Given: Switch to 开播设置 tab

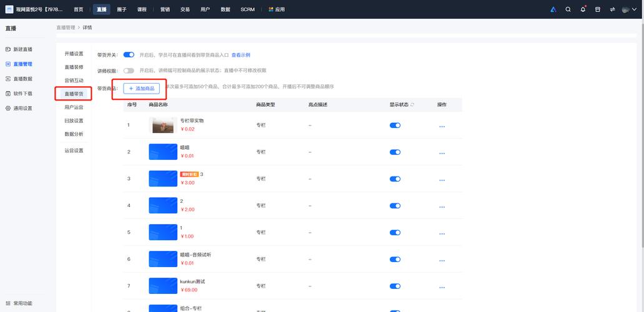Looking at the screenshot, I should pos(74,54).
